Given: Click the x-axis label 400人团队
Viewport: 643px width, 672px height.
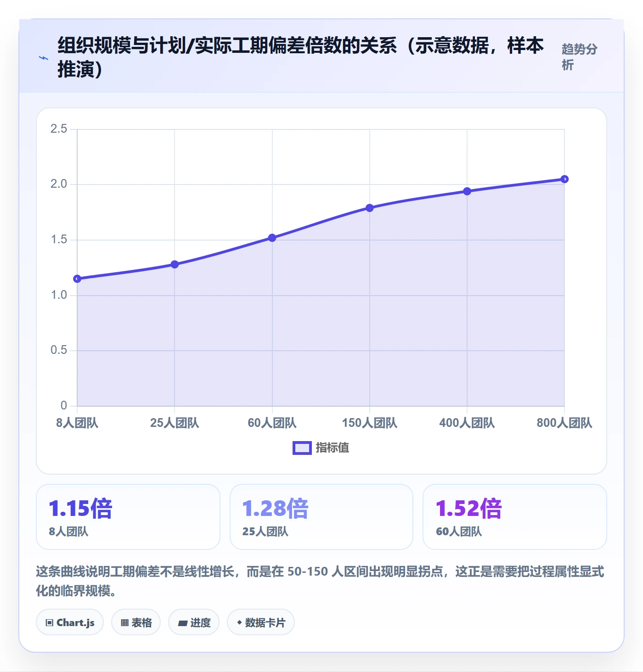Looking at the screenshot, I should 467,423.
